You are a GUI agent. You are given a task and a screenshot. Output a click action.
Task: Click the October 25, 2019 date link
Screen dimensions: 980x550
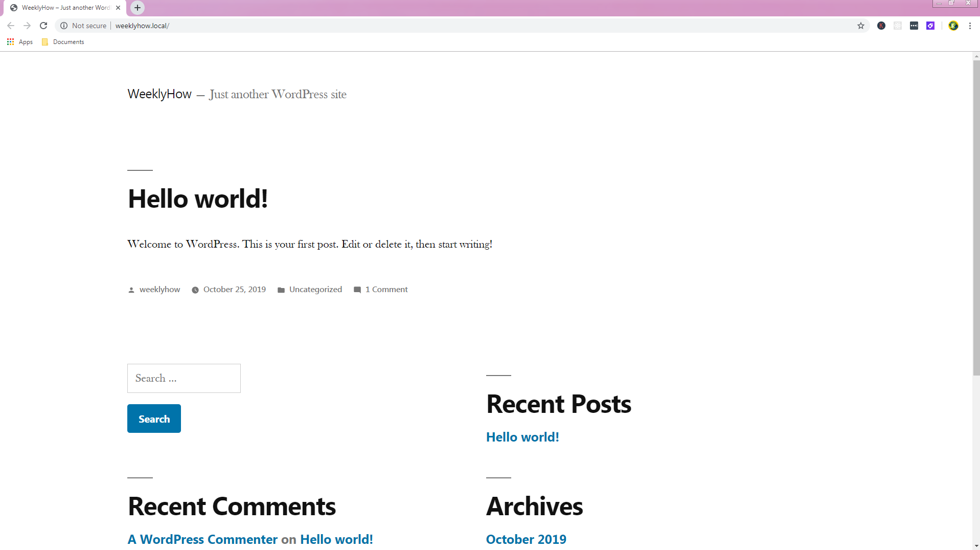point(235,290)
